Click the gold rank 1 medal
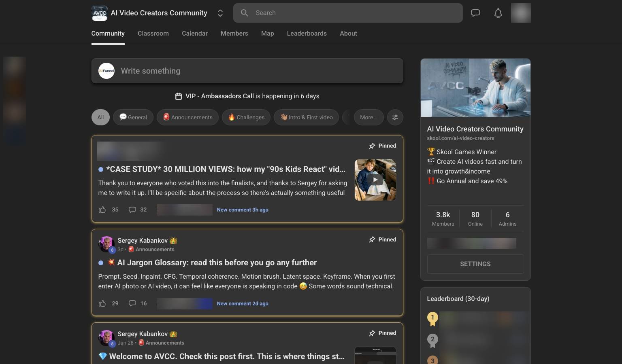Screen dimensions: 622x364 [432, 319]
